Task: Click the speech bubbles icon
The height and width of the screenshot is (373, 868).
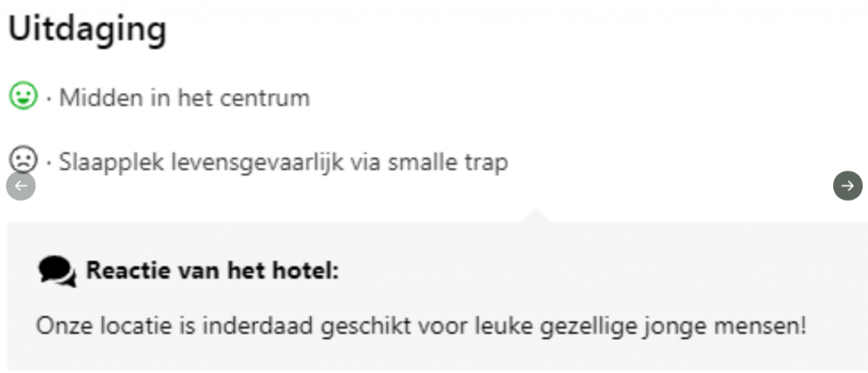Action: 57,271
